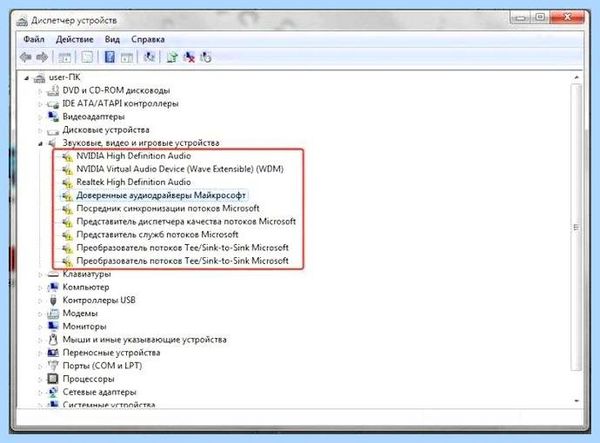The height and width of the screenshot is (443, 600).
Task: Expand the Мониторы node
Action: 40,327
